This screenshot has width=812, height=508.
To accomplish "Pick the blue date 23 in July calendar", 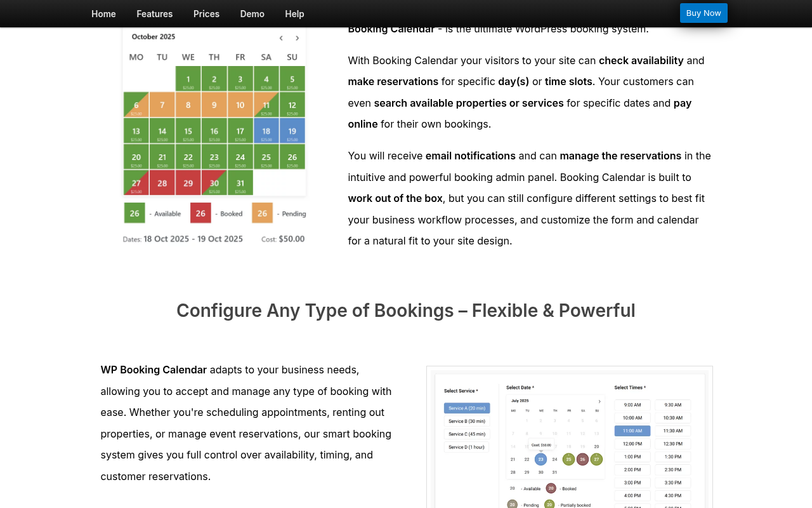I will tap(540, 459).
